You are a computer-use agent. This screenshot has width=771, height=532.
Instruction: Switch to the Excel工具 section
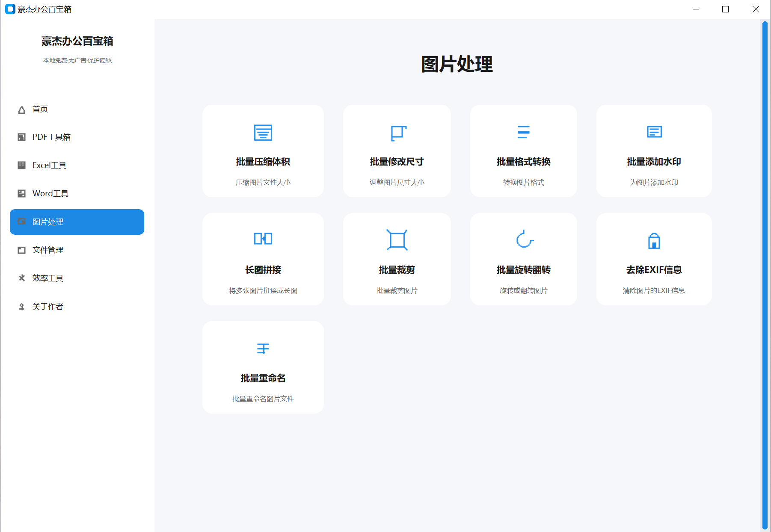[x=77, y=166]
